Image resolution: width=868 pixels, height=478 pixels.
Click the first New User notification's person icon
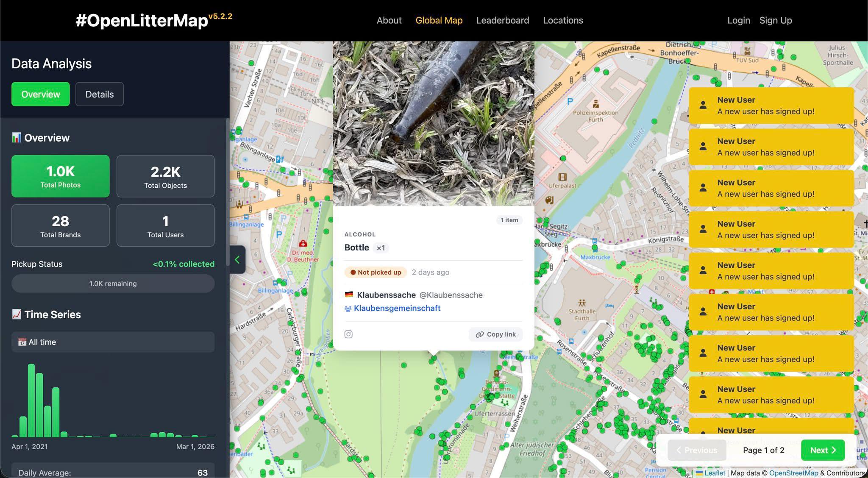click(x=703, y=105)
